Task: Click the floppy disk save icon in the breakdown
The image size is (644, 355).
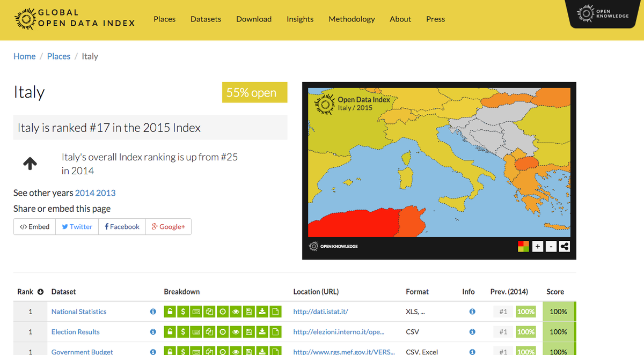Action: [x=248, y=311]
